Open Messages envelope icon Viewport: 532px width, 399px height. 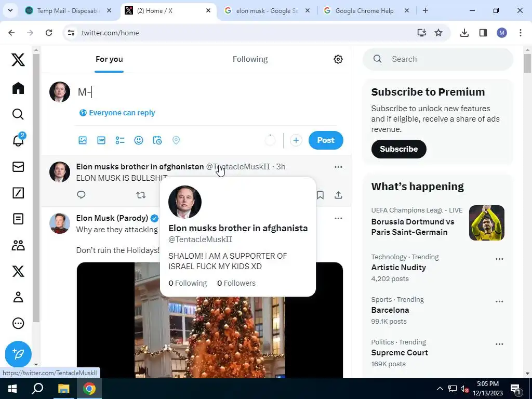coord(18,167)
